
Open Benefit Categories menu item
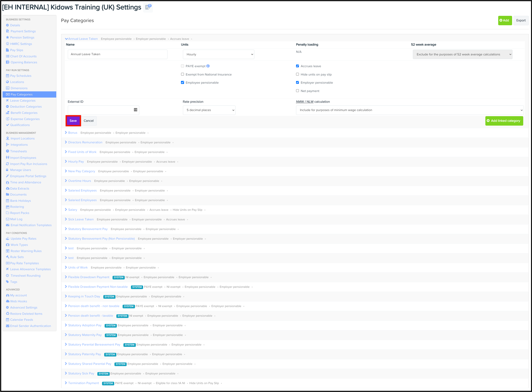tap(24, 113)
